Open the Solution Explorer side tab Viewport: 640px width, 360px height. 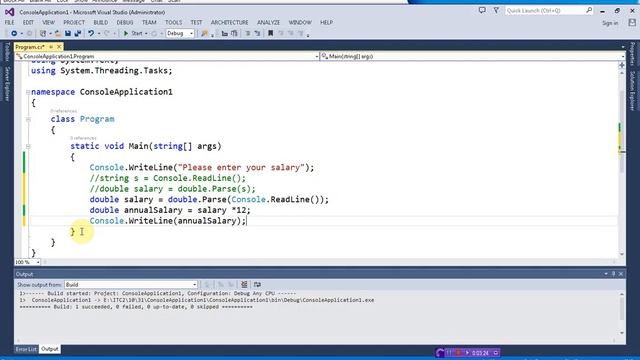(x=632, y=91)
